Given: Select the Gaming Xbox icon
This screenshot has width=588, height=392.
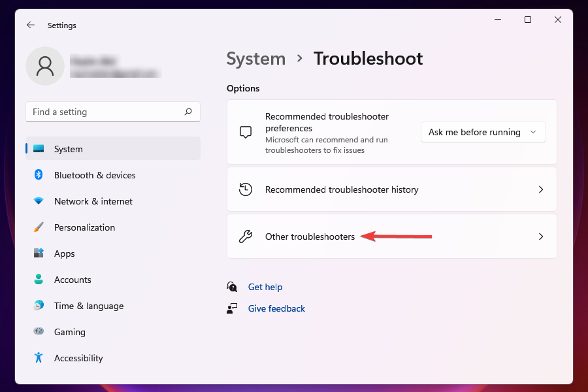Looking at the screenshot, I should click(39, 332).
